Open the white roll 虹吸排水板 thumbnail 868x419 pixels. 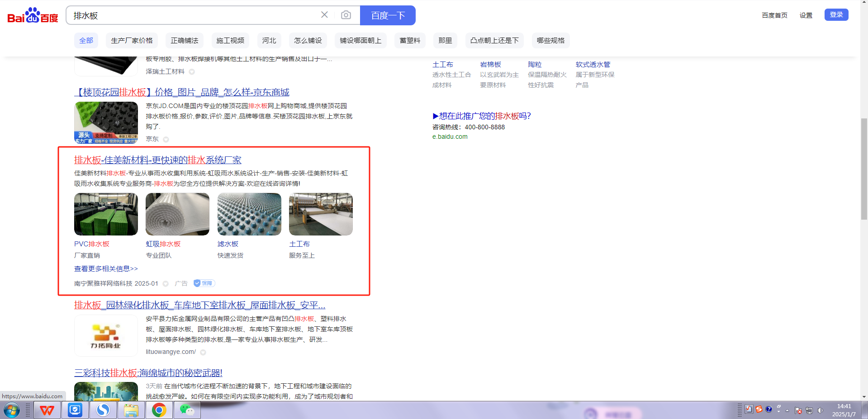177,214
